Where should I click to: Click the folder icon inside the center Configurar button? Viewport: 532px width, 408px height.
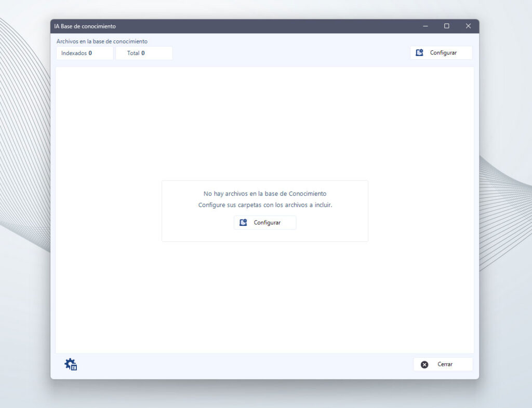click(x=243, y=222)
